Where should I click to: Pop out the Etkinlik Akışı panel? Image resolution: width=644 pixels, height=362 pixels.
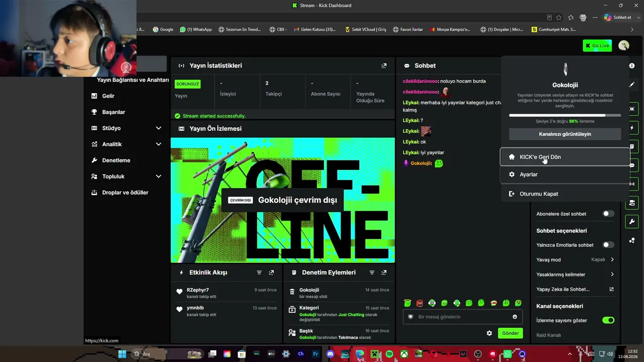coord(271,273)
